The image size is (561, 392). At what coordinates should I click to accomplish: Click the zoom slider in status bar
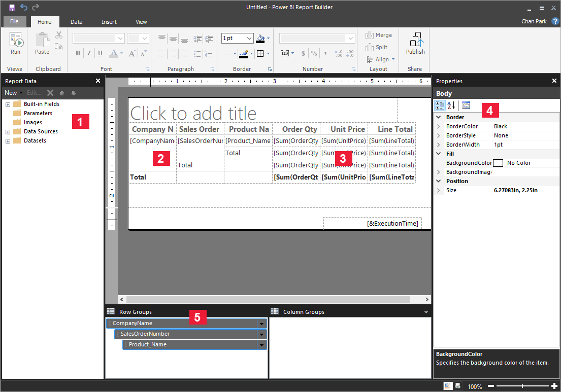[x=522, y=386]
